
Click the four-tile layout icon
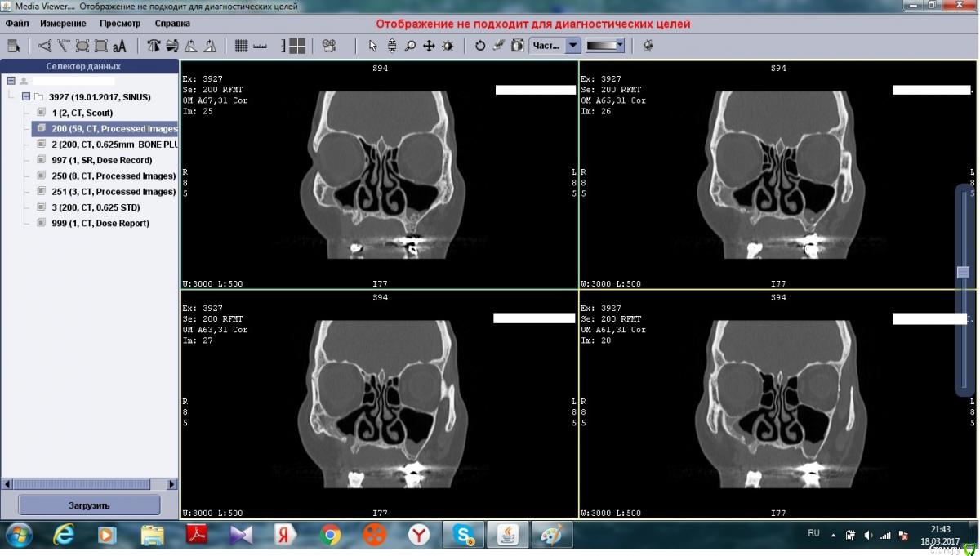pos(297,46)
